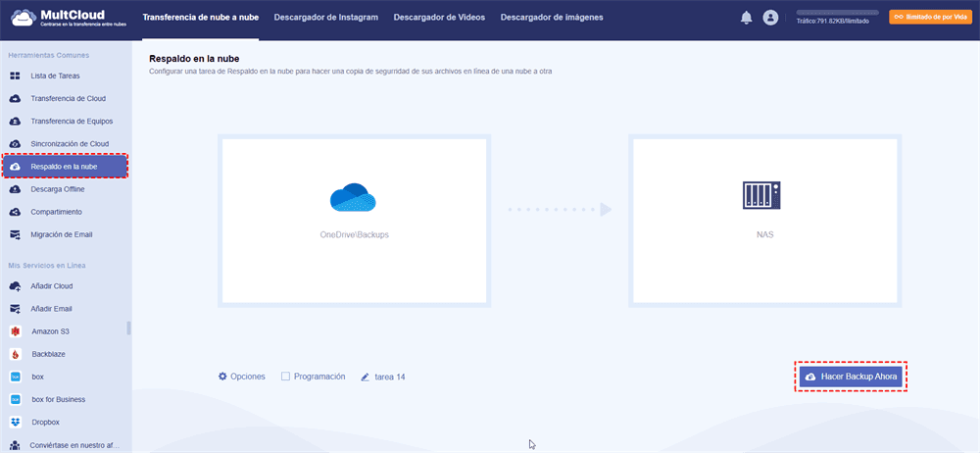Click the affiliate people icon
Screen dimensions: 980x453
point(15,445)
